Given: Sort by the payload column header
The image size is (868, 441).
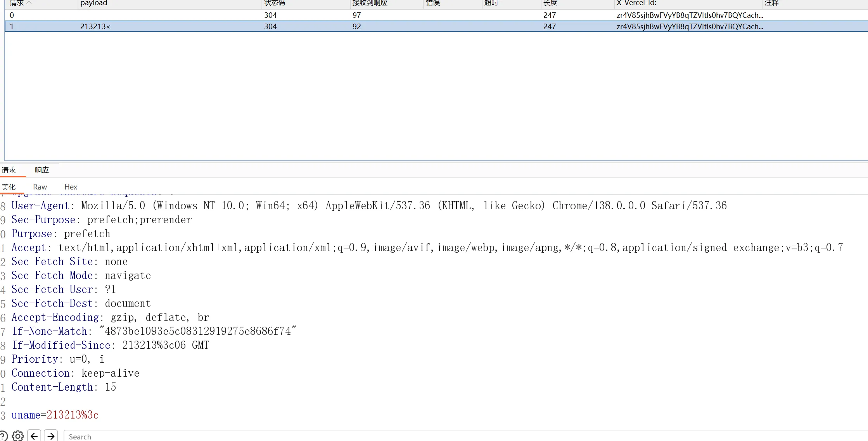Looking at the screenshot, I should tap(93, 3).
